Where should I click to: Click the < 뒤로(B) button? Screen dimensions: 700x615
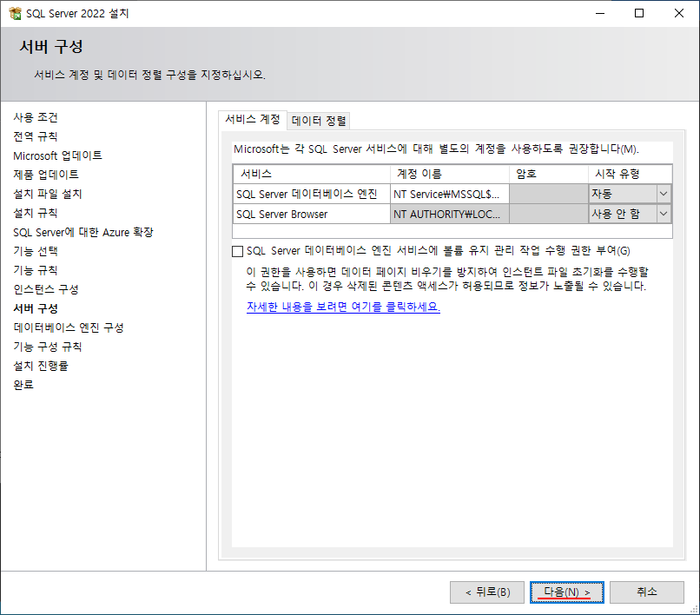tap(487, 592)
